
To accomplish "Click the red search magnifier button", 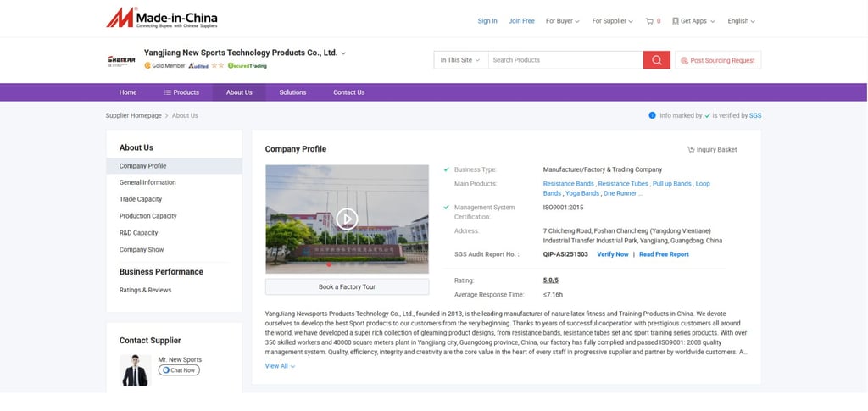I will click(x=657, y=60).
